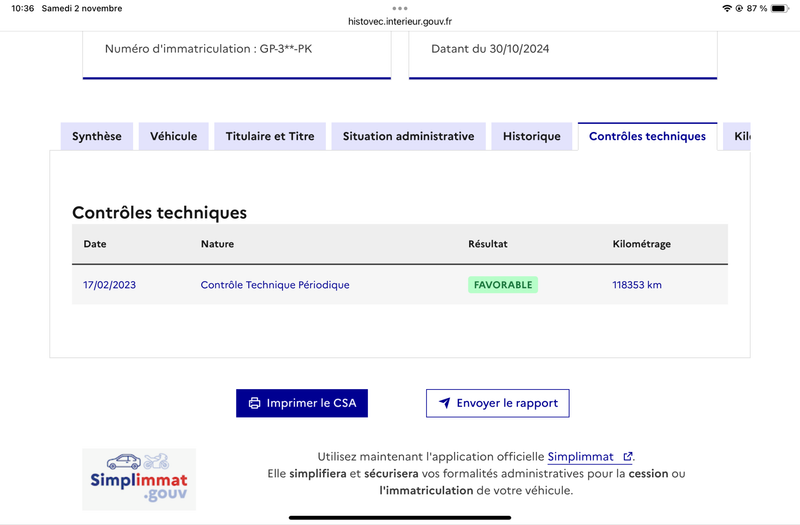Tap the Wi-Fi status icon
800x525 pixels.
[x=727, y=8]
